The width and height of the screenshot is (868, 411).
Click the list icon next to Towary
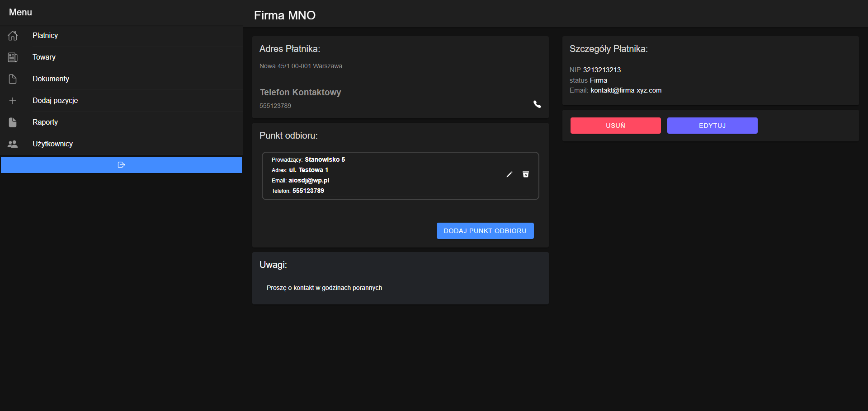tap(12, 57)
